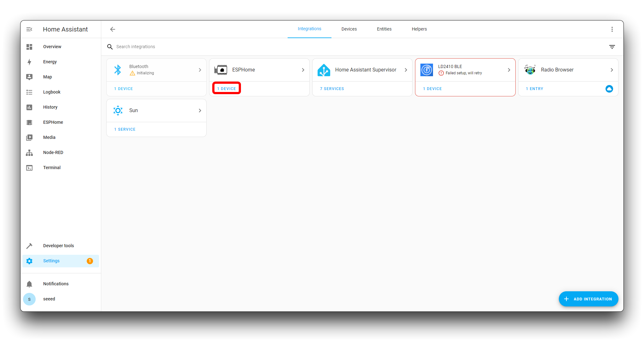This screenshot has width=644, height=342.
Task: Open ESPHome's 1 Device link
Action: pos(226,89)
